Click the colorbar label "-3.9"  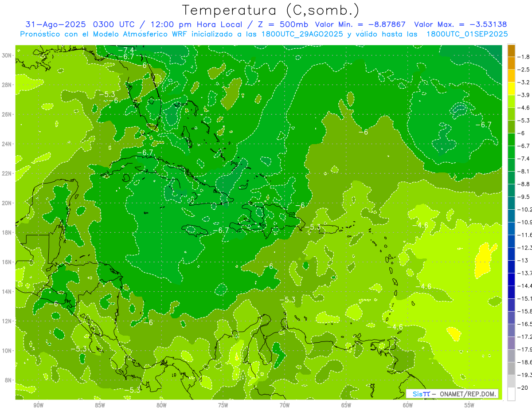point(524,95)
